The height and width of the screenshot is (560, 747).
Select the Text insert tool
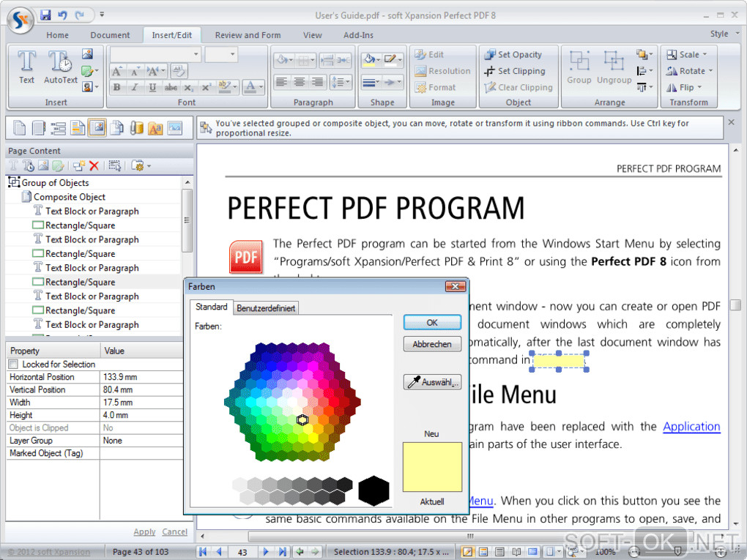26,67
